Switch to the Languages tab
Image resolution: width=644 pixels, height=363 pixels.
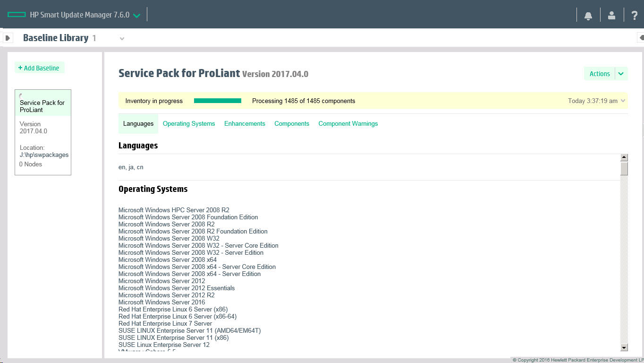pos(138,124)
